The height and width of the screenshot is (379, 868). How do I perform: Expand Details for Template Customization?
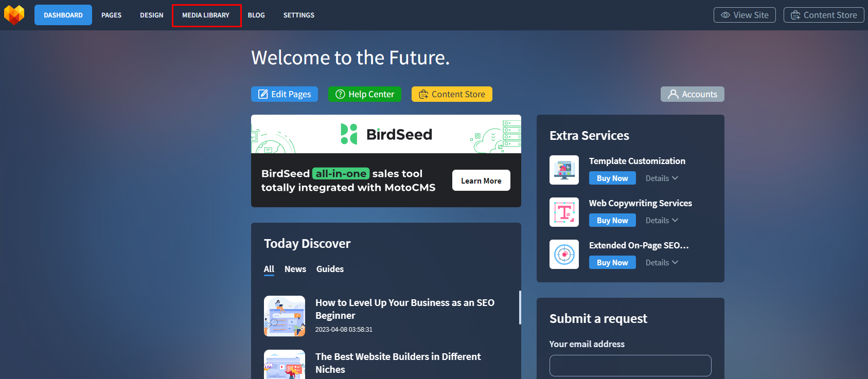[662, 178]
